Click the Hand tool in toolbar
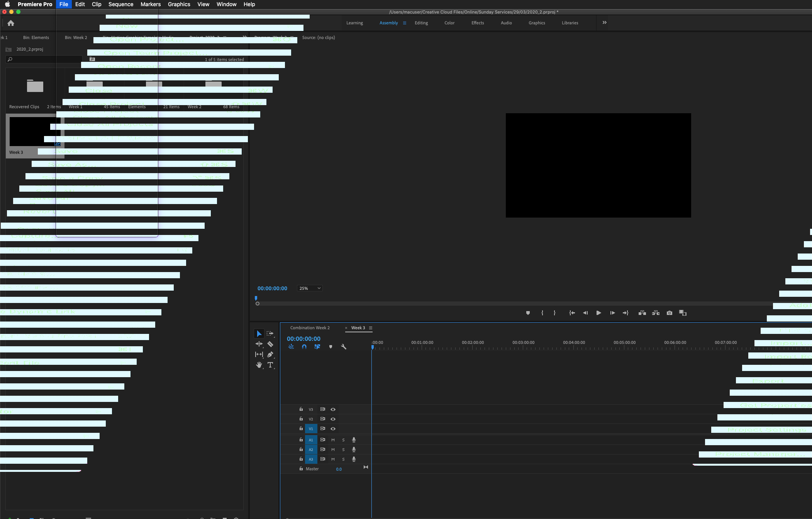The height and width of the screenshot is (519, 812). click(259, 365)
